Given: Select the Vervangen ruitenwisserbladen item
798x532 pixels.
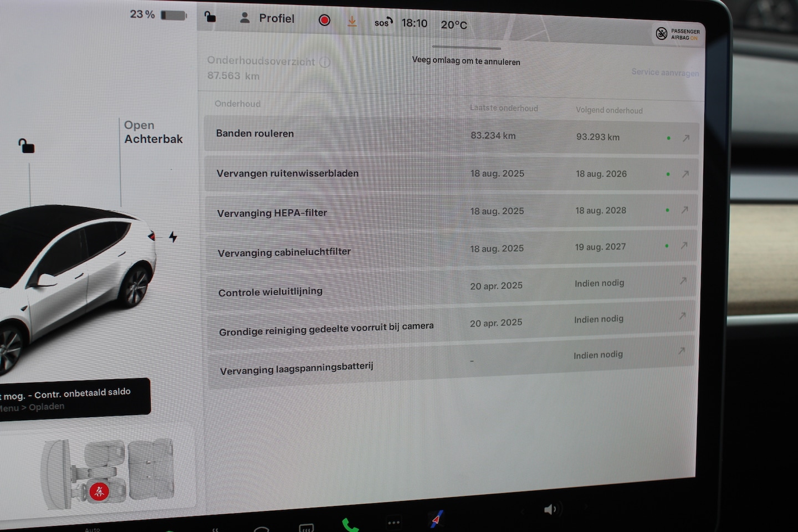Looking at the screenshot, I should 451,173.
